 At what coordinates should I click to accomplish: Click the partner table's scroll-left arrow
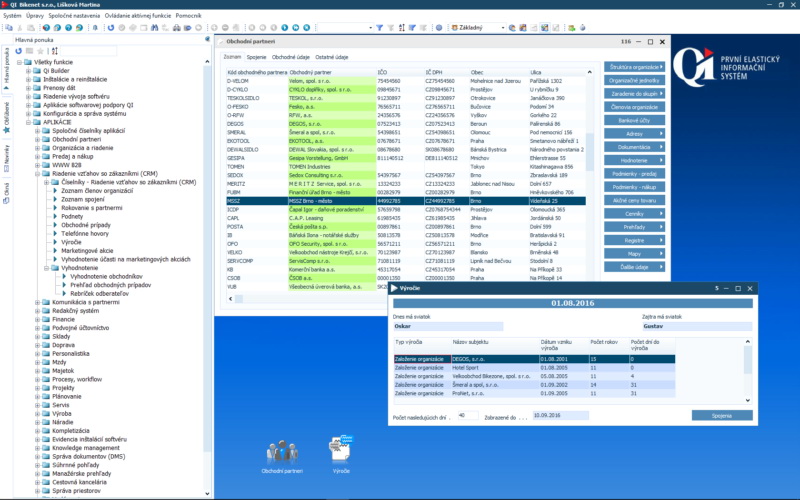(231, 299)
